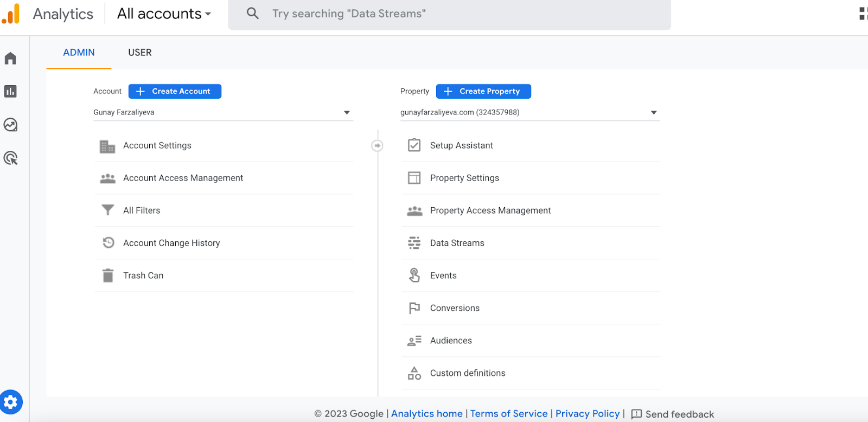Click into the search field

(449, 14)
